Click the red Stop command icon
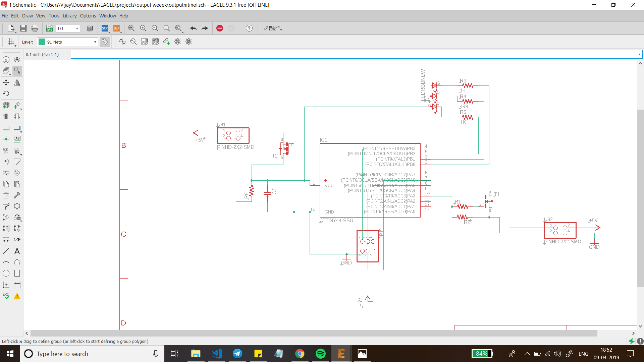The height and width of the screenshot is (362, 644). click(220, 28)
